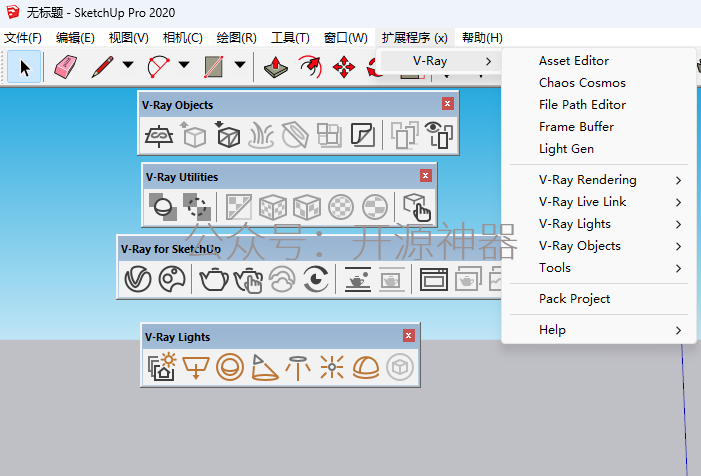Open the Line tool dropdown arrow
The height and width of the screenshot is (476, 701).
coord(128,65)
